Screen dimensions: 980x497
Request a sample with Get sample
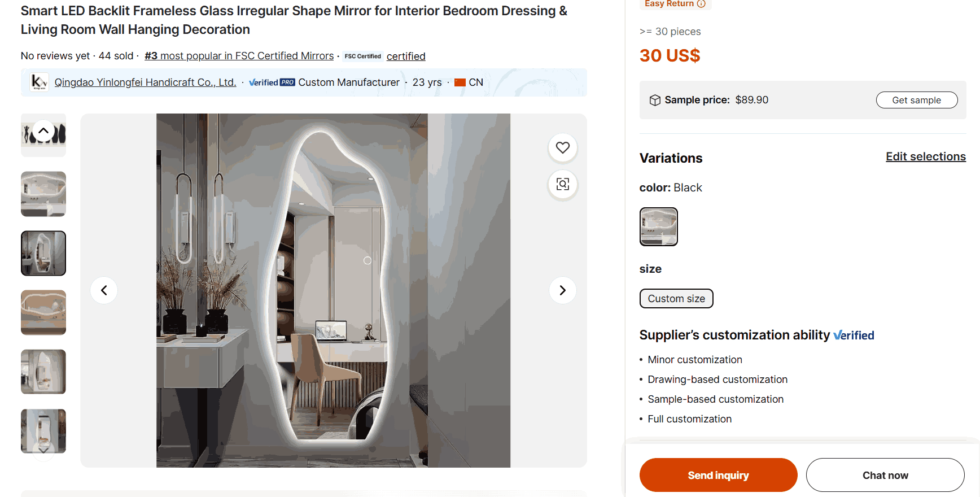point(917,100)
